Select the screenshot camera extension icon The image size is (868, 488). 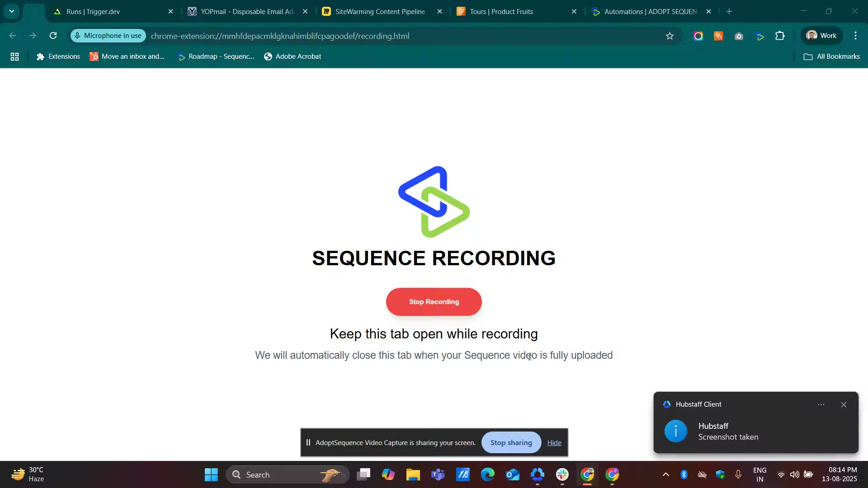point(739,36)
